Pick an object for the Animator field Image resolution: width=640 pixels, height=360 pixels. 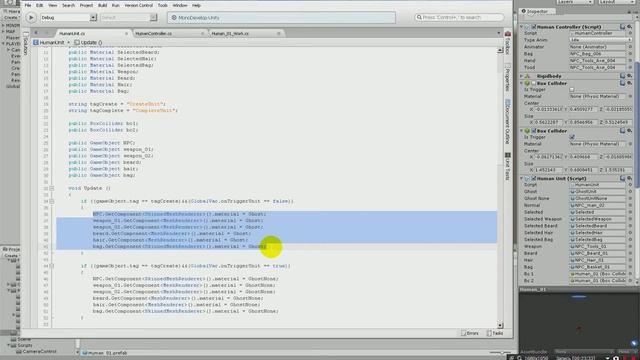click(630, 47)
